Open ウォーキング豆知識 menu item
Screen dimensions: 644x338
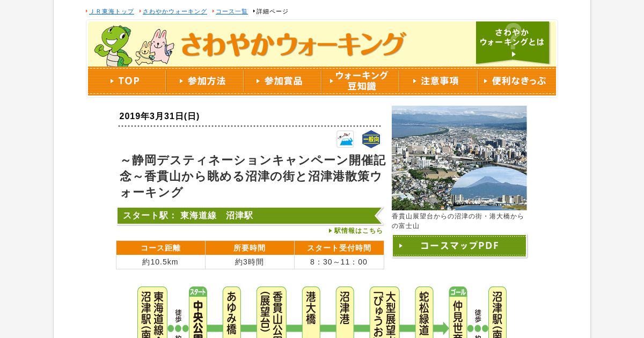[360, 81]
